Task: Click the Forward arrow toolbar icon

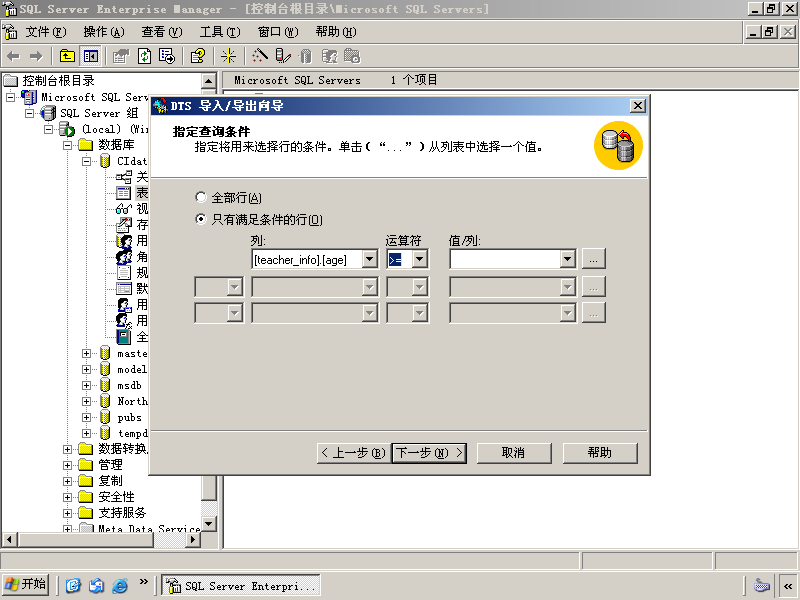Action: tap(36, 56)
